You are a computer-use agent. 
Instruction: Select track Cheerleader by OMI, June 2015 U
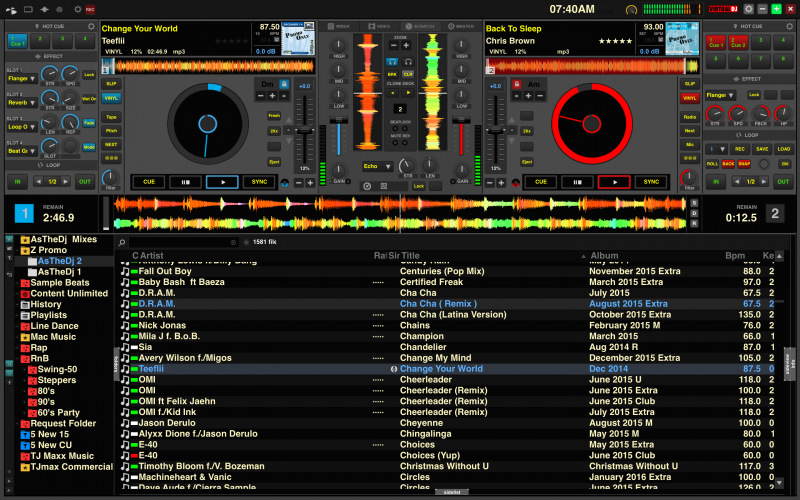click(449, 380)
